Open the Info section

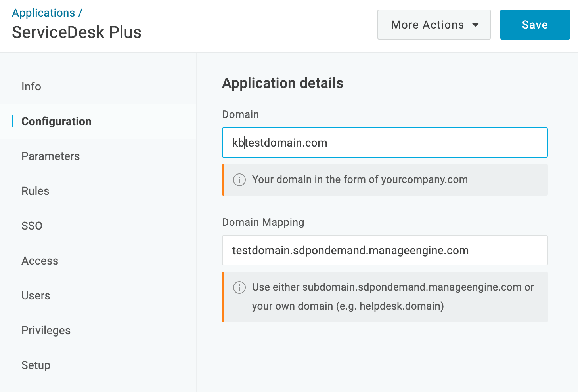pos(31,86)
